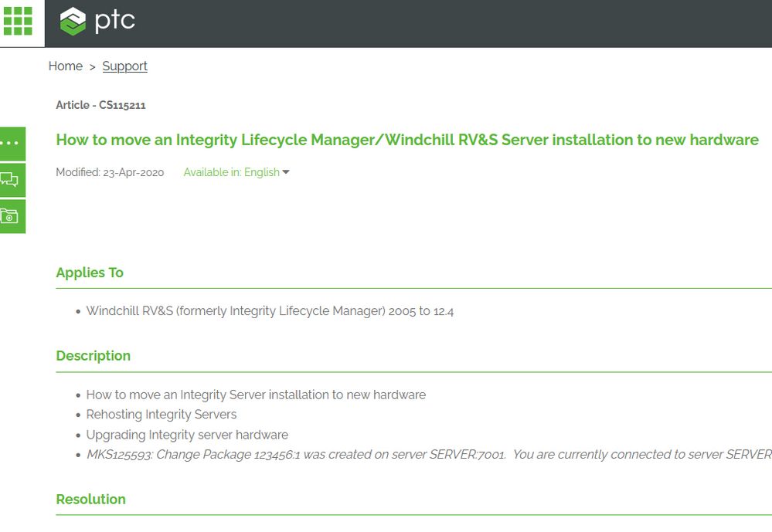The width and height of the screenshot is (772, 532).
Task: Expand the 'Available in: English' language dropdown
Action: pyautogui.click(x=231, y=172)
